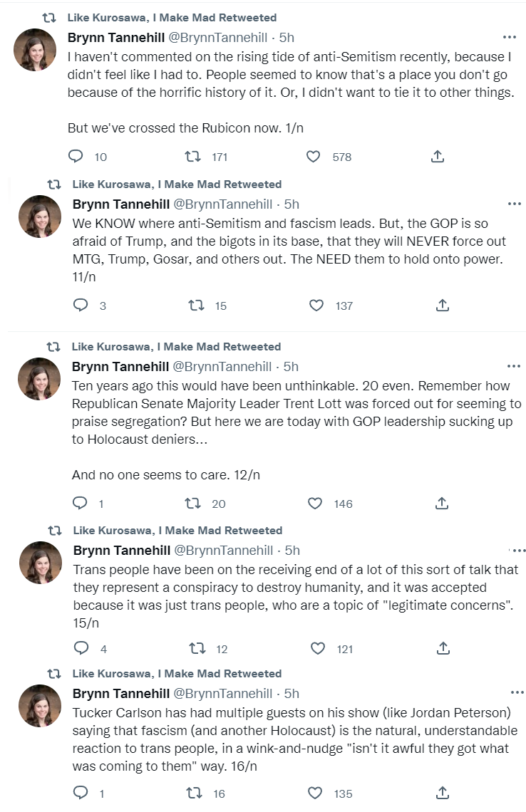Share the 16/n Tucker Carlson tweet

[x=442, y=792]
